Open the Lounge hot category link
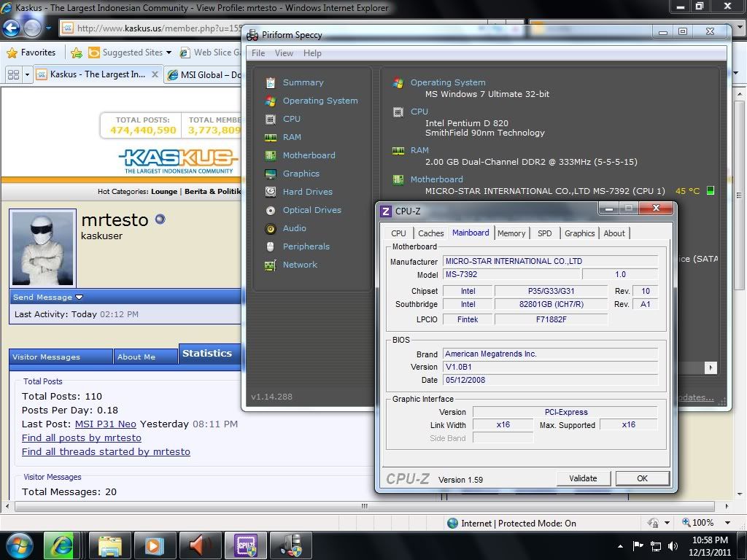 [x=164, y=192]
